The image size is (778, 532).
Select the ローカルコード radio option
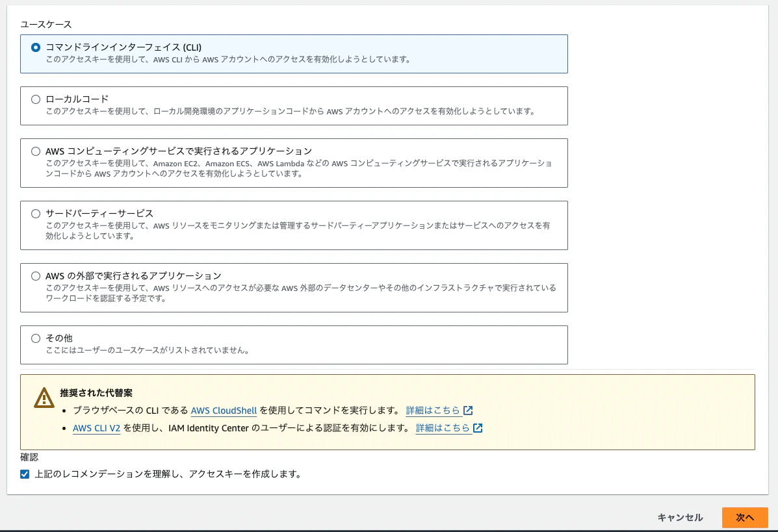click(36, 99)
